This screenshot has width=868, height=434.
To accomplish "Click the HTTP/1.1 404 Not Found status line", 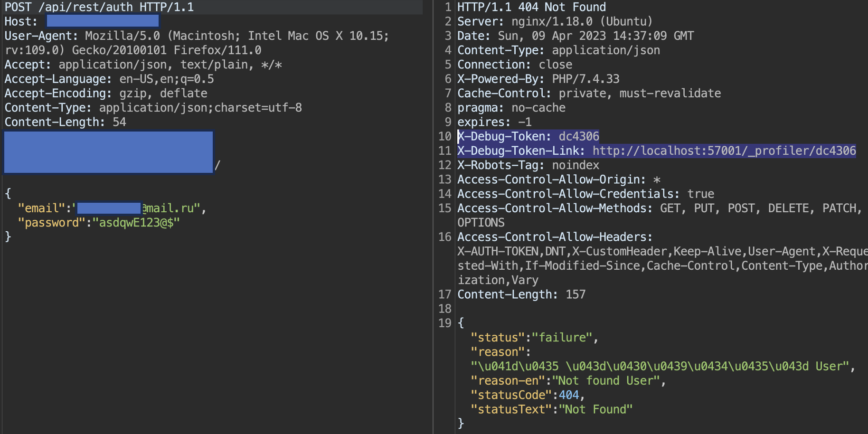I will [x=531, y=7].
